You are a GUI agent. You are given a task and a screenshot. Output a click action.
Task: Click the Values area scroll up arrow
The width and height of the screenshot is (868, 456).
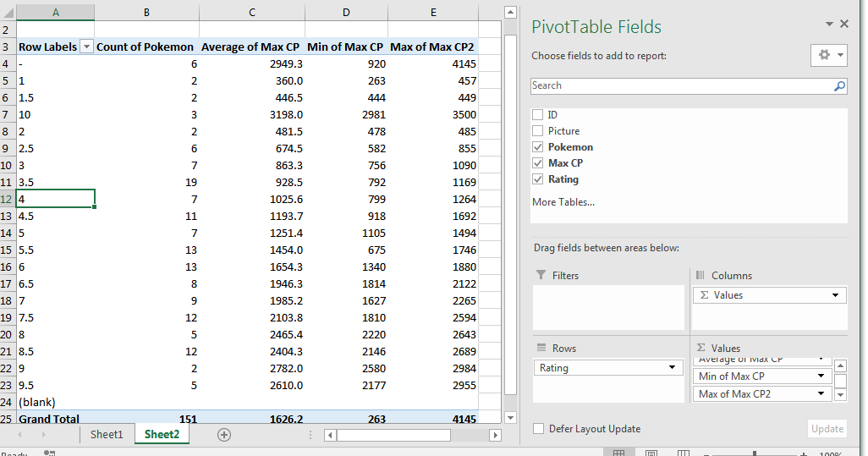click(x=840, y=365)
